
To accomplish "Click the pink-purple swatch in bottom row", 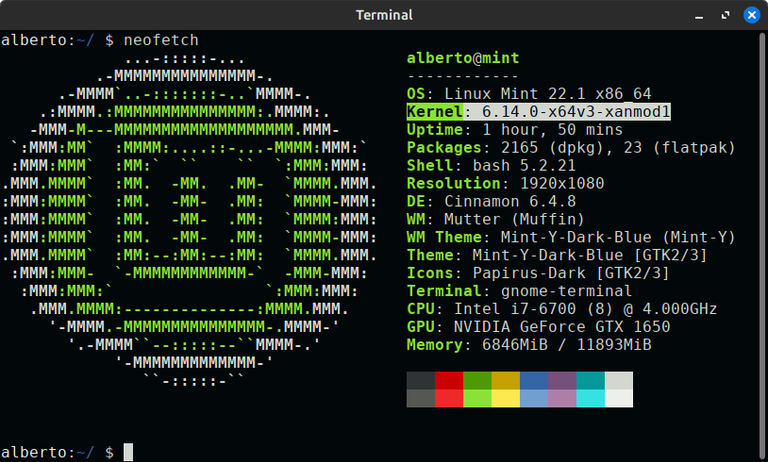I will [562, 398].
